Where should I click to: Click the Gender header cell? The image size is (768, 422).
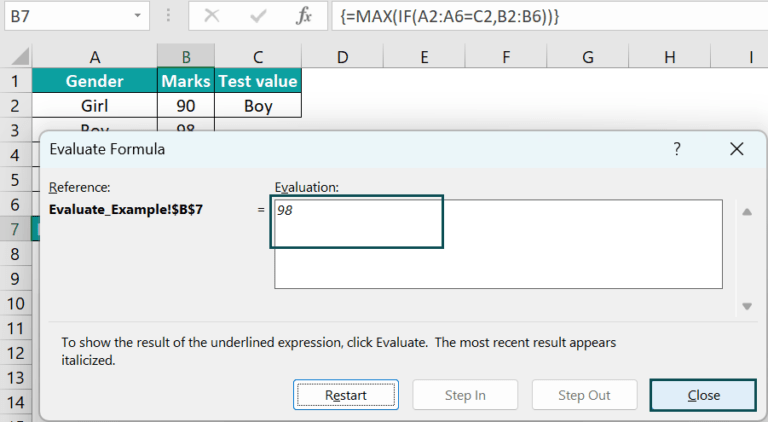(x=95, y=81)
